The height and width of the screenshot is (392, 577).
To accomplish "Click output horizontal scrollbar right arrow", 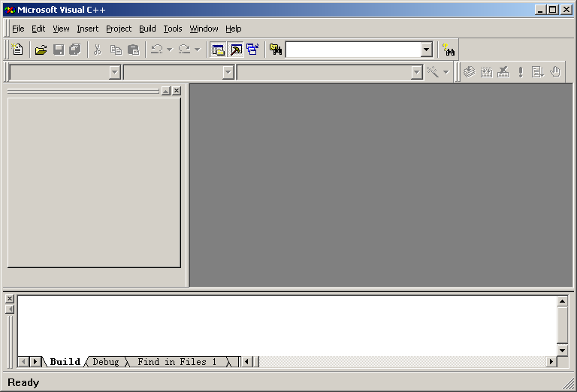I will click(551, 362).
